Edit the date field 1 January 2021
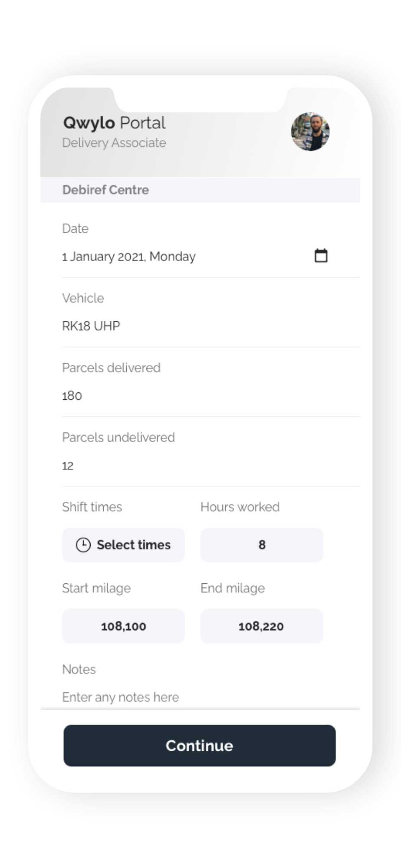This screenshot has height=868, width=401. click(x=129, y=256)
